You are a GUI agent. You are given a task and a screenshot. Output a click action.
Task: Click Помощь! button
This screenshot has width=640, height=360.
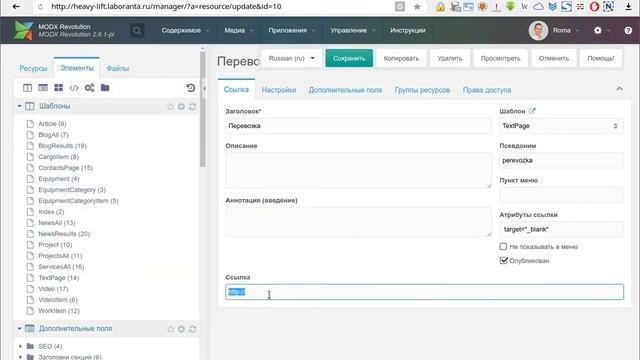pyautogui.click(x=601, y=58)
